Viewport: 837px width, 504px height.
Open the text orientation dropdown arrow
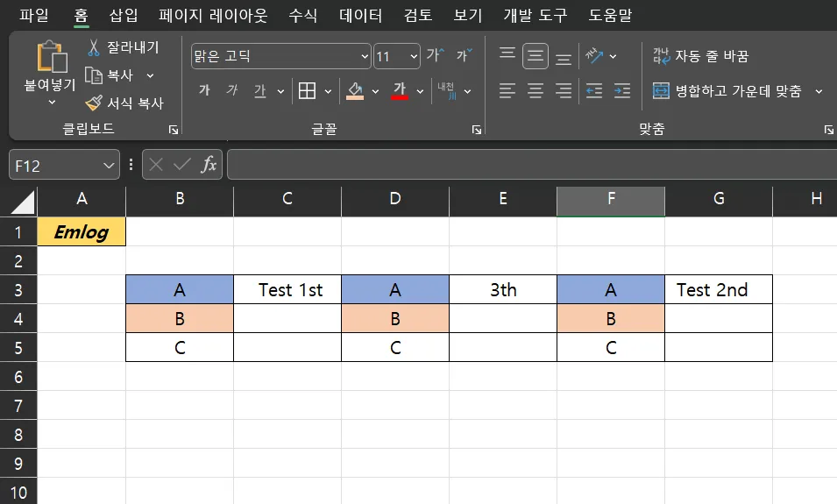(613, 56)
